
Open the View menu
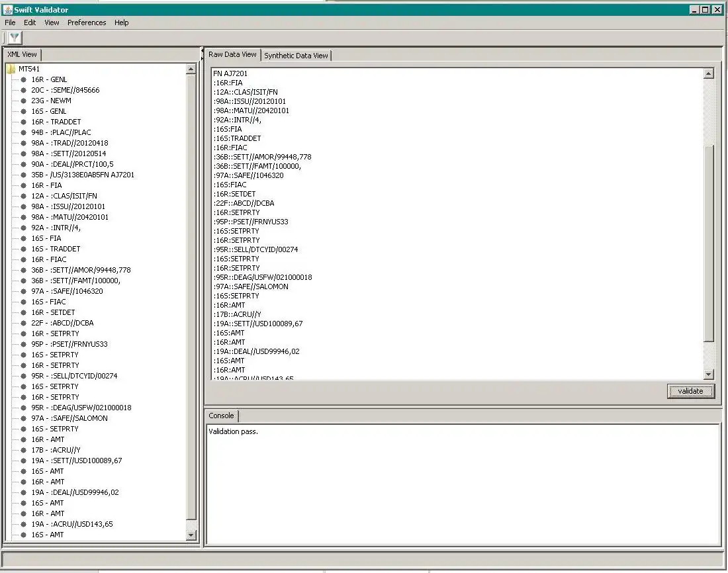point(52,22)
